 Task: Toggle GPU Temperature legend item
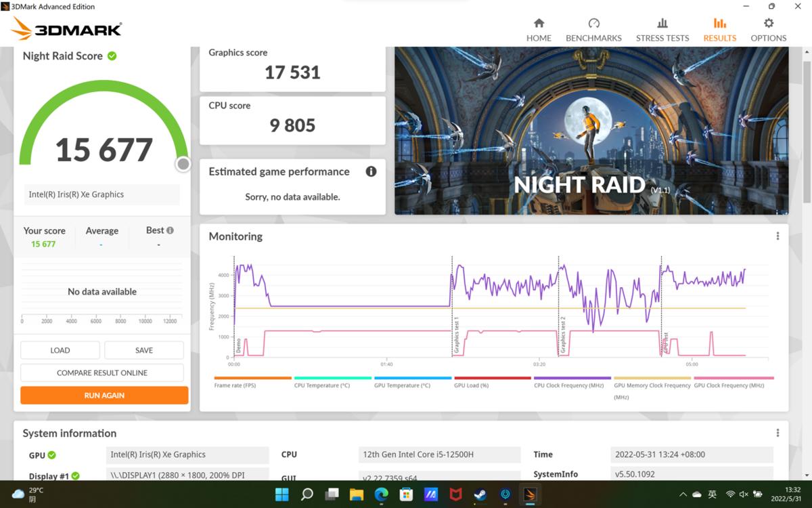(412, 382)
